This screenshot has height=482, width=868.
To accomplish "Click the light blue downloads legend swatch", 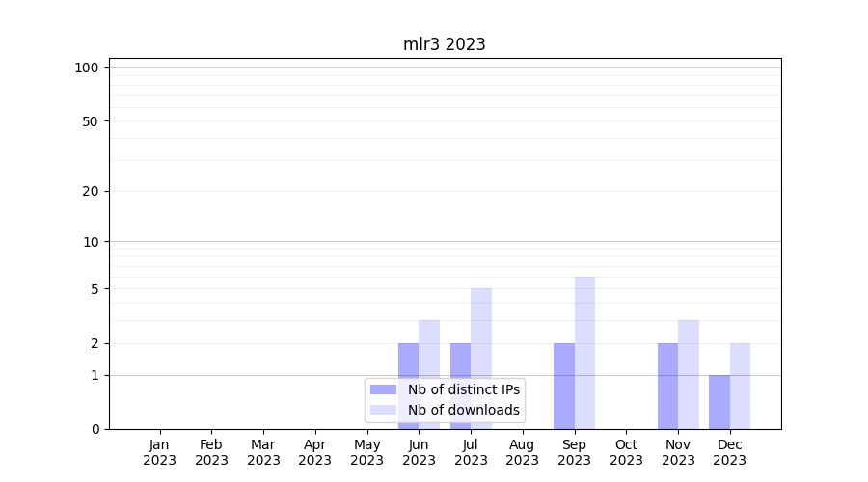I will 383,410.
